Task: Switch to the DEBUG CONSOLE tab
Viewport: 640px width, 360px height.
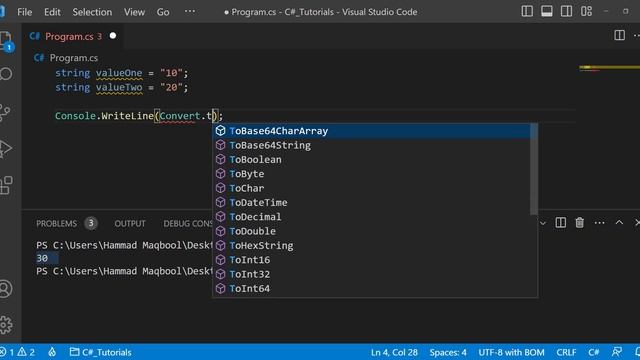Action: (x=188, y=224)
